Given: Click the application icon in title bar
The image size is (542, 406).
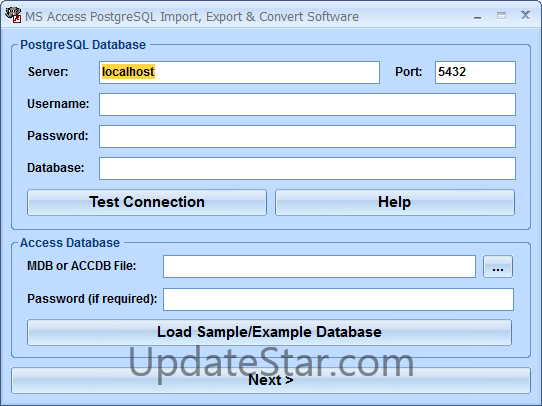Looking at the screenshot, I should pos(13,15).
